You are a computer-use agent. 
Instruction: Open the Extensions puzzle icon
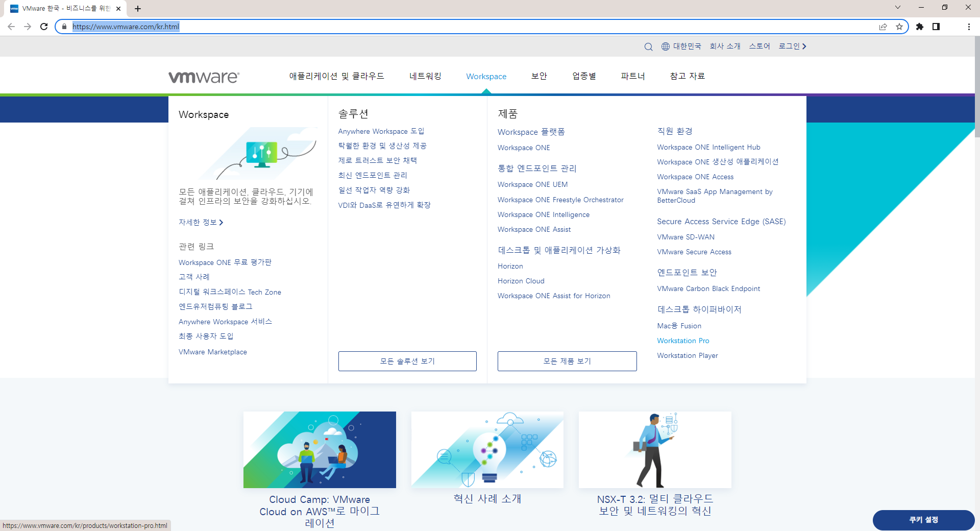[920, 27]
